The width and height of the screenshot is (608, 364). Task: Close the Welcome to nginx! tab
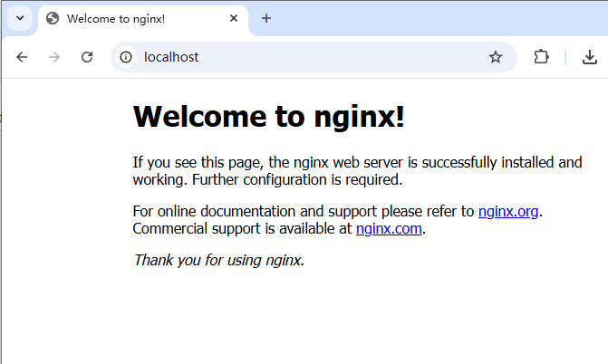(234, 18)
